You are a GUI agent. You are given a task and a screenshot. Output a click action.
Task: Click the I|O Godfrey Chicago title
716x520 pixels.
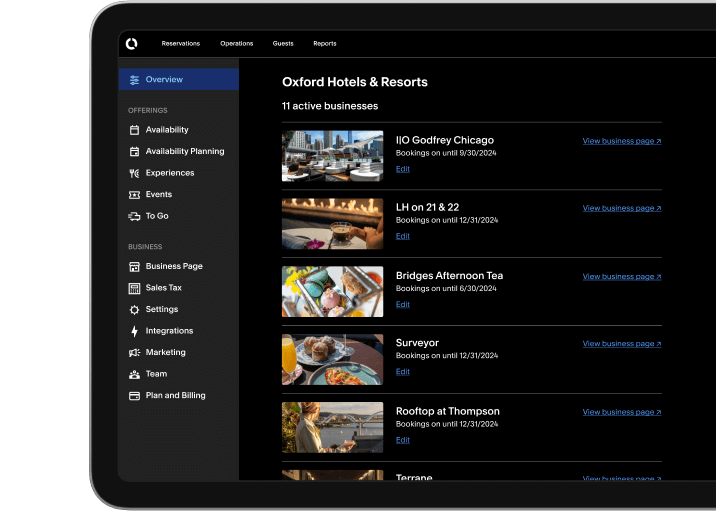pyautogui.click(x=445, y=140)
